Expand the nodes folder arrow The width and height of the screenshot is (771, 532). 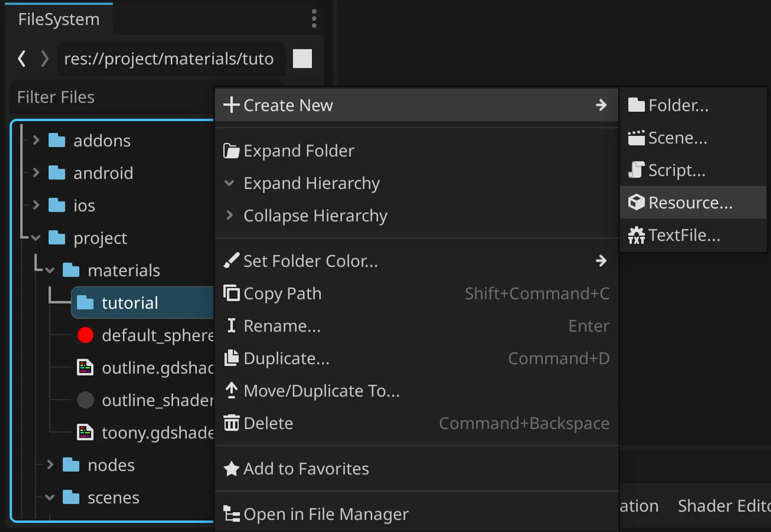point(50,465)
